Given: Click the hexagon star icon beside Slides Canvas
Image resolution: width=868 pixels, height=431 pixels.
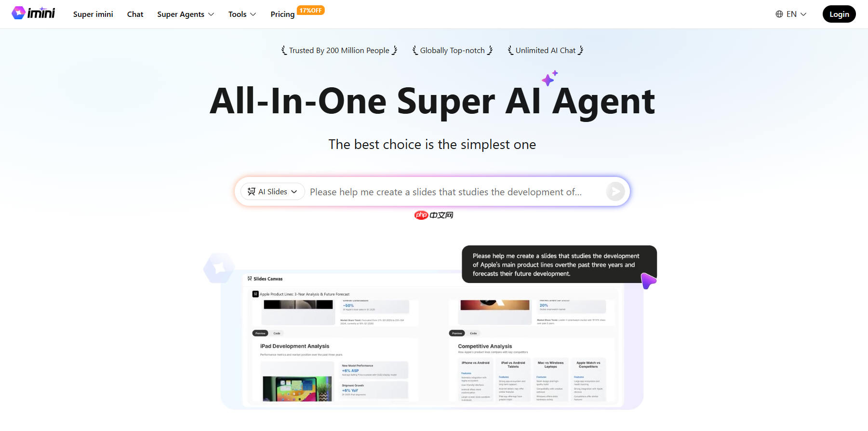Looking at the screenshot, I should [x=219, y=268].
